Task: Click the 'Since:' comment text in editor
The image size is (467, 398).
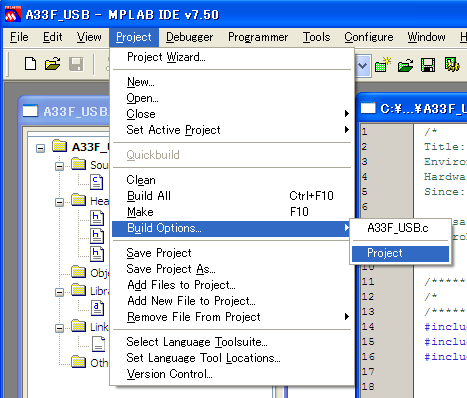Action: tap(444, 192)
